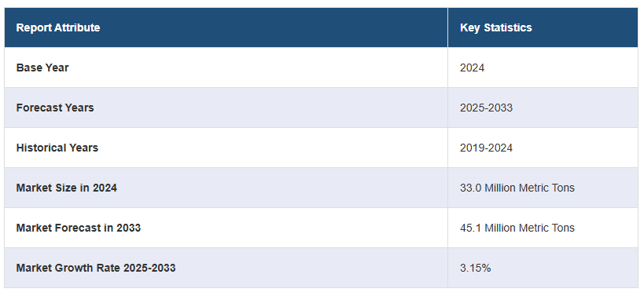Select the Market Growth Rate 2025-2033 cell
Image resolution: width=644 pixels, height=296 pixels.
(x=226, y=268)
